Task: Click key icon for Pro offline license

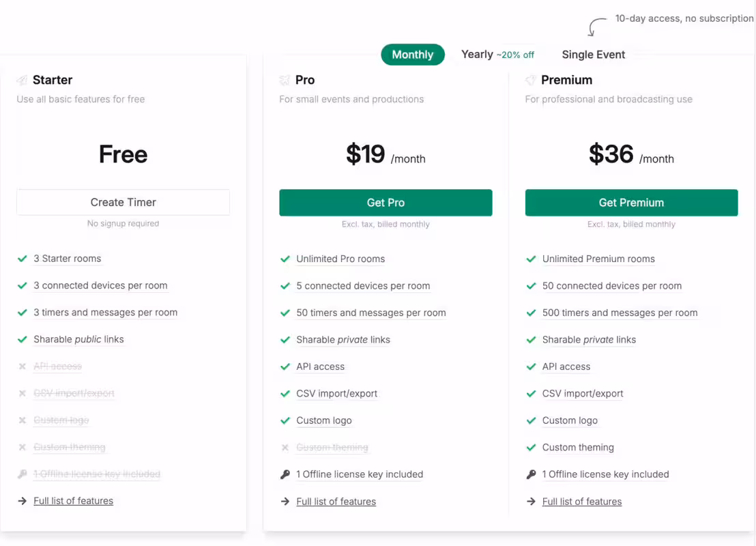Action: click(x=285, y=474)
